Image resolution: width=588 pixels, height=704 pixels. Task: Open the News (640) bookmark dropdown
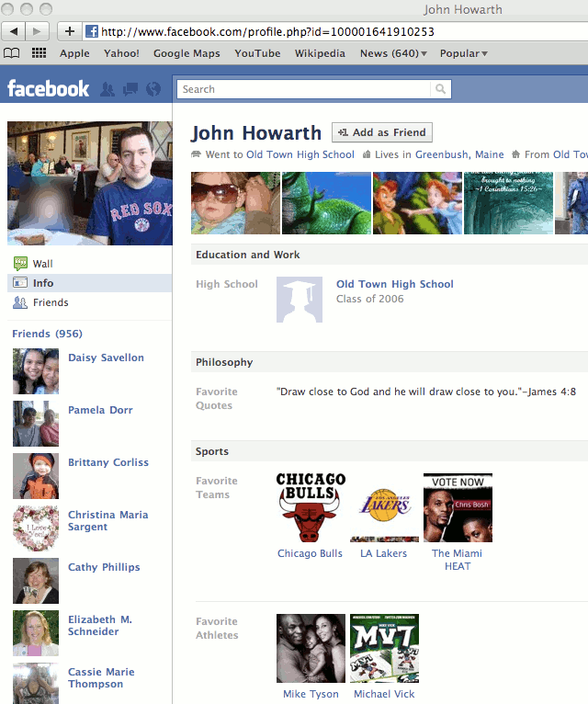click(x=393, y=53)
